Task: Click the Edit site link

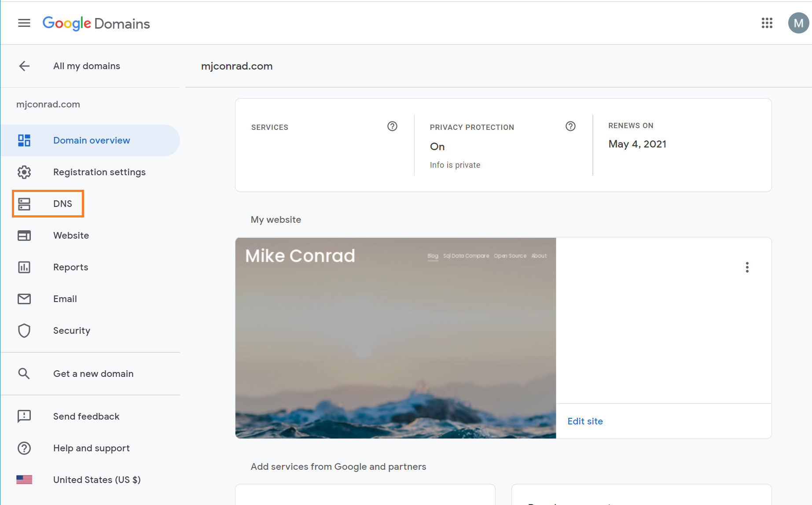Action: click(x=585, y=421)
